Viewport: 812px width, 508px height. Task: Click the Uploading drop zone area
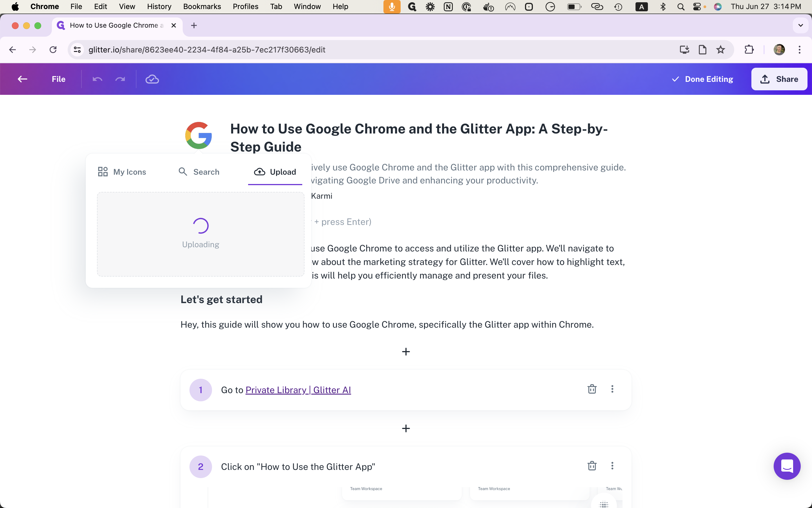click(201, 234)
